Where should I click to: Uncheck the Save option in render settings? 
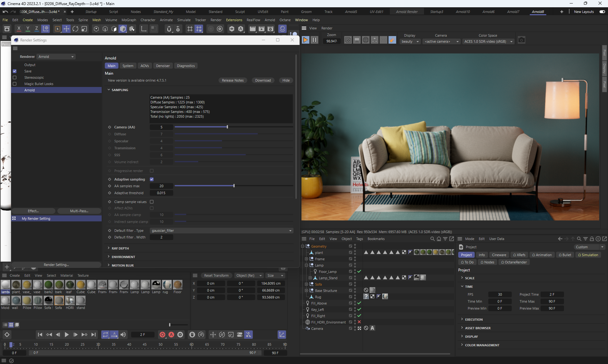(x=15, y=71)
